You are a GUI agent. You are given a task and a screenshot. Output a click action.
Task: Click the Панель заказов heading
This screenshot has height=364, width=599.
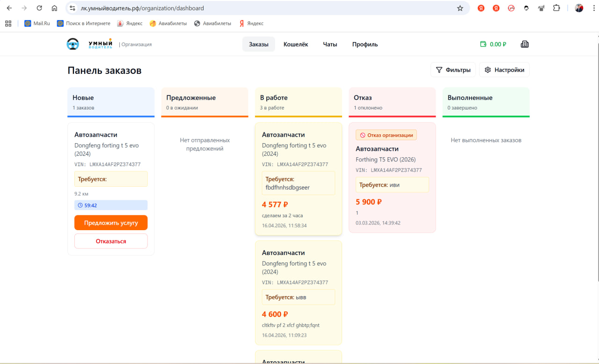(x=104, y=70)
